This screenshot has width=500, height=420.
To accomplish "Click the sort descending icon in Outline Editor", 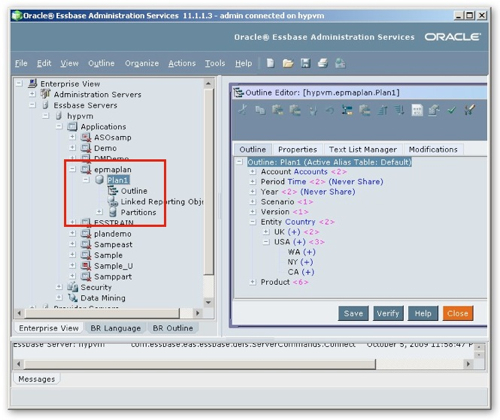I will point(399,110).
